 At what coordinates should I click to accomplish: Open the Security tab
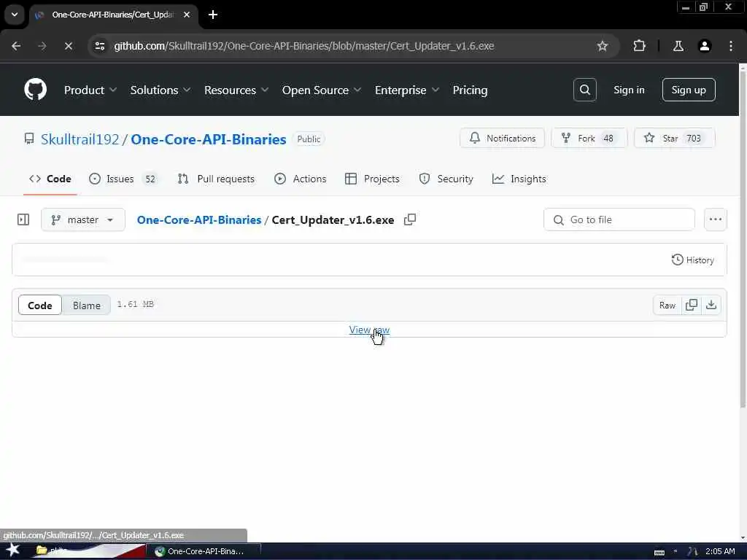[446, 179]
